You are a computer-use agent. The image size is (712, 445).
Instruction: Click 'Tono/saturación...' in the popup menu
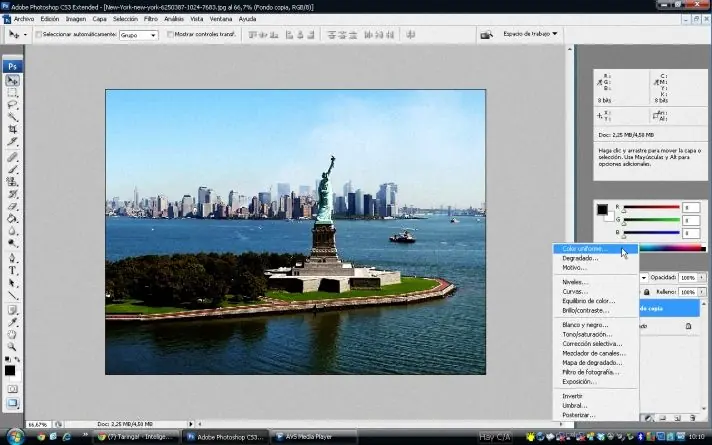click(x=586, y=334)
